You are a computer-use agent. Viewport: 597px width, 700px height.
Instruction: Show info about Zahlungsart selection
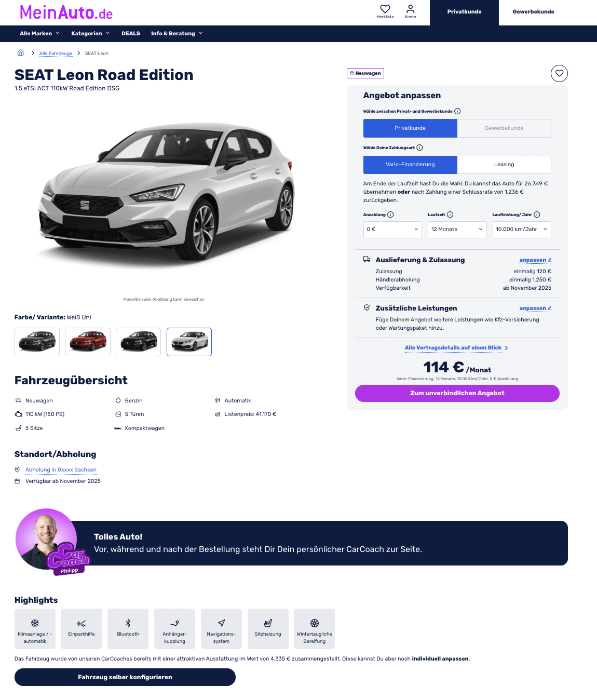[420, 147]
